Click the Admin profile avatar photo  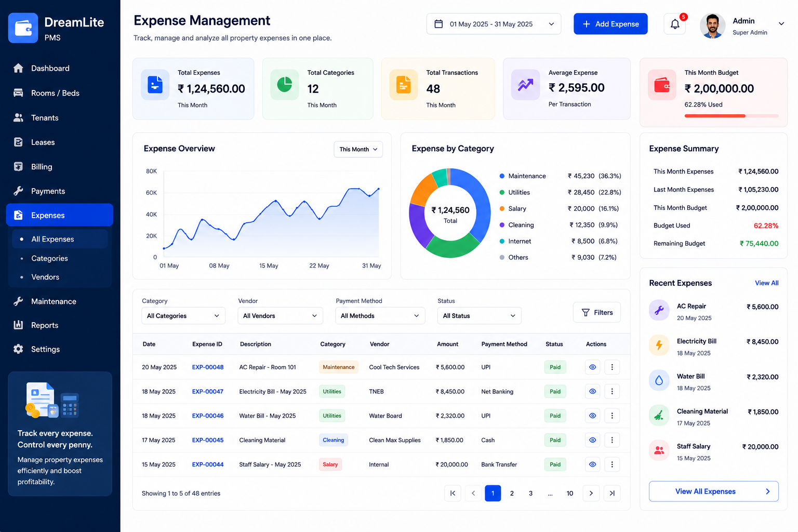pos(713,25)
